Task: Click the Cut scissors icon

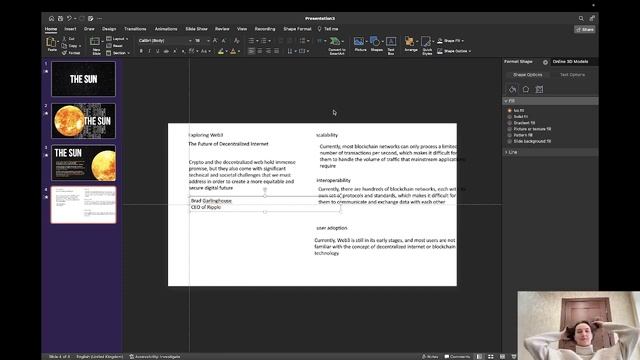Action: 64,39
